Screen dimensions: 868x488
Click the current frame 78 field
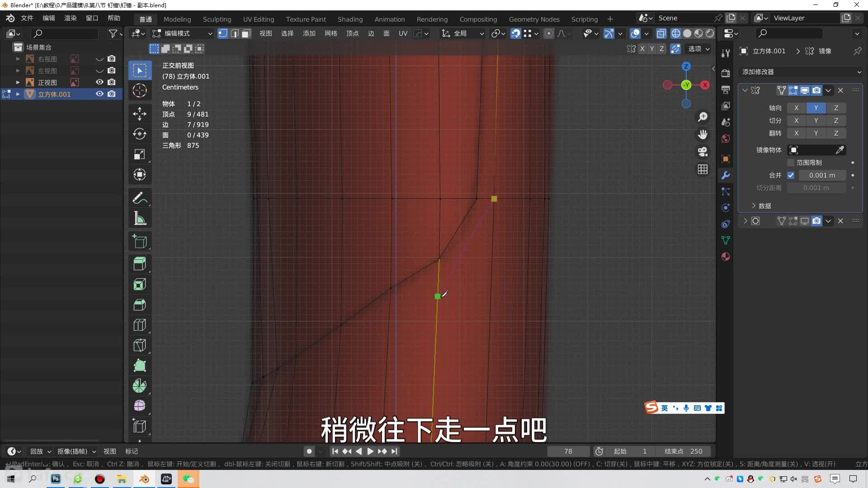[568, 451]
